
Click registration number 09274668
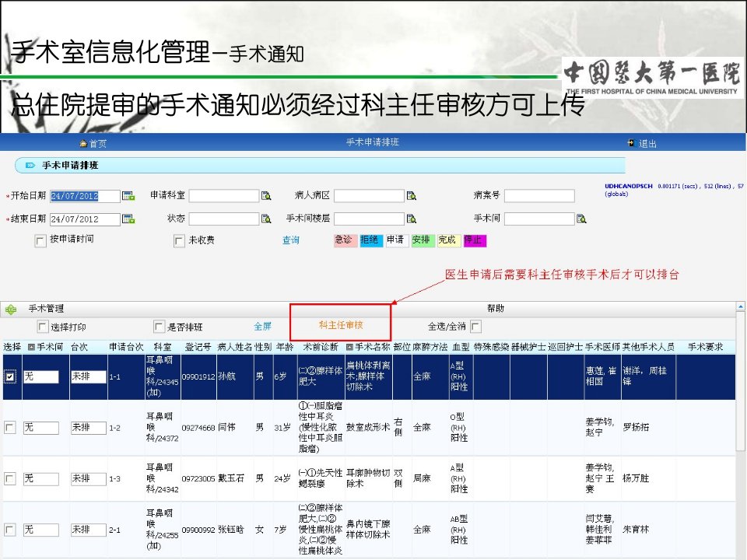(198, 428)
